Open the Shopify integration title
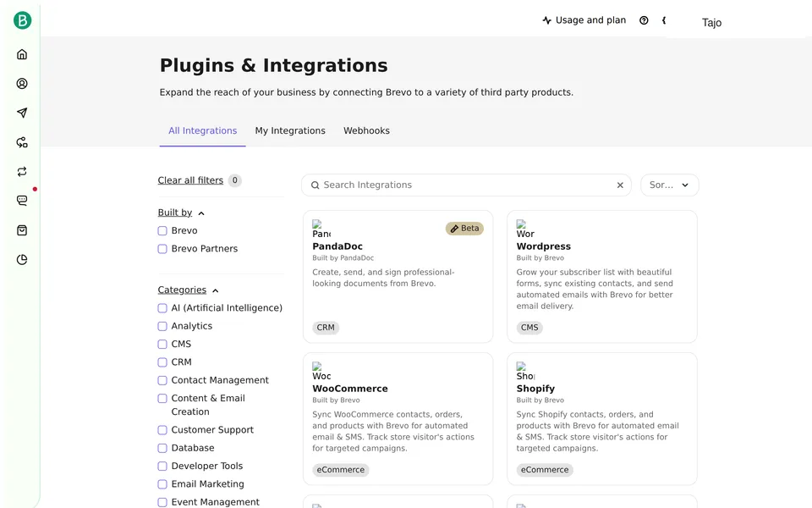This screenshot has width=812, height=508. pyautogui.click(x=535, y=389)
